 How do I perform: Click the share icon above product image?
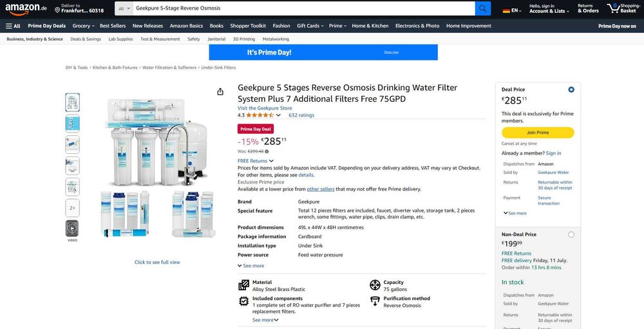(220, 91)
